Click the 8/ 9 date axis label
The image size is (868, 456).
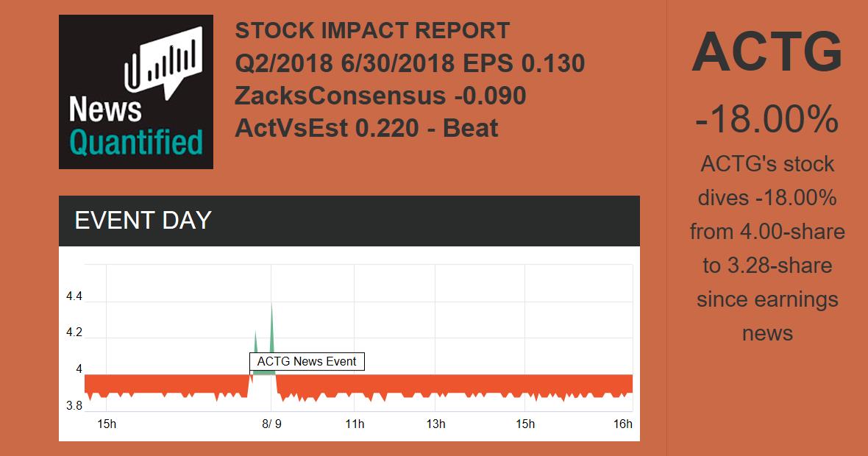[x=272, y=424]
